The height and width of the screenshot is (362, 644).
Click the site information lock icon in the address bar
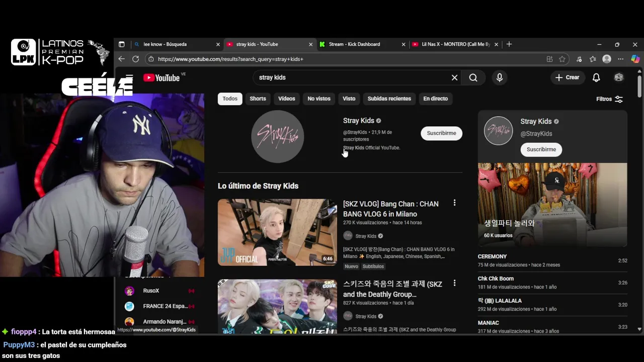pos(151,59)
